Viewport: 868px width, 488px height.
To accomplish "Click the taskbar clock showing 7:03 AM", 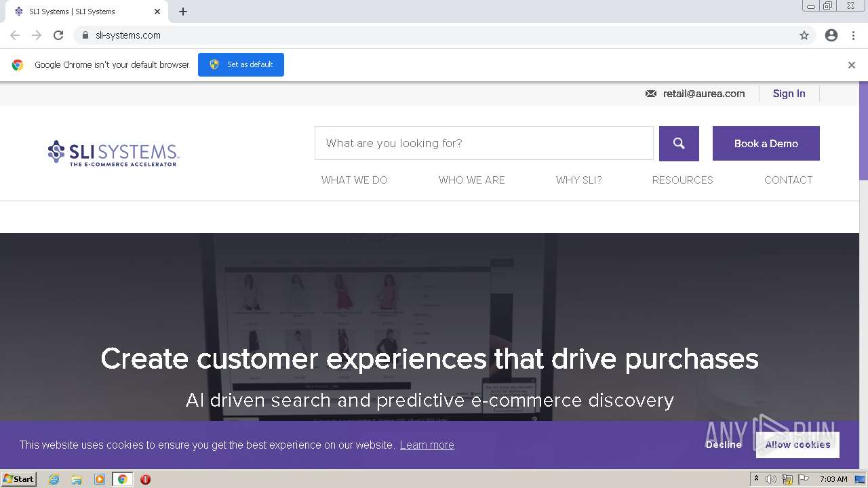I will pos(833,479).
